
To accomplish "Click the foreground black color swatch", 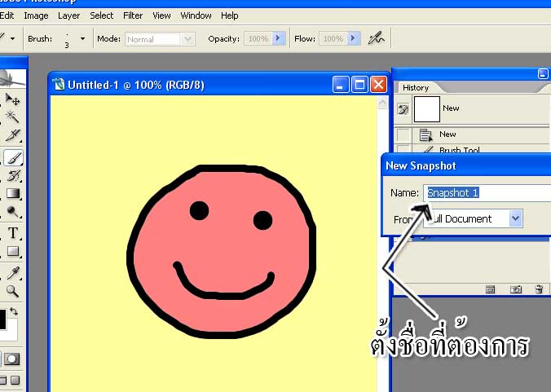I will tap(2, 319).
